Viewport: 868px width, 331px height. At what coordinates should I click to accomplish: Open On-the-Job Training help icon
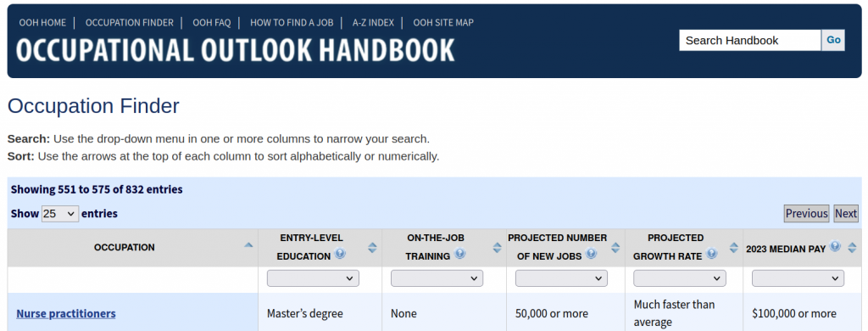(460, 254)
